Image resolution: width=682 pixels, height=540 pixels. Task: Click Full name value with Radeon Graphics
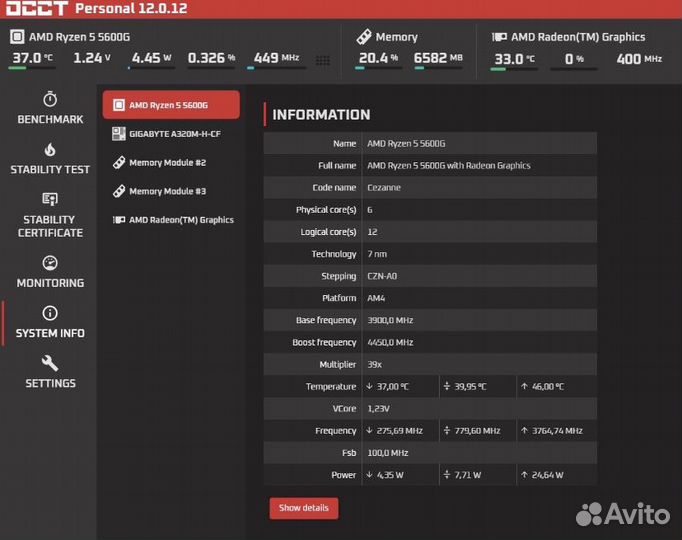(x=449, y=165)
